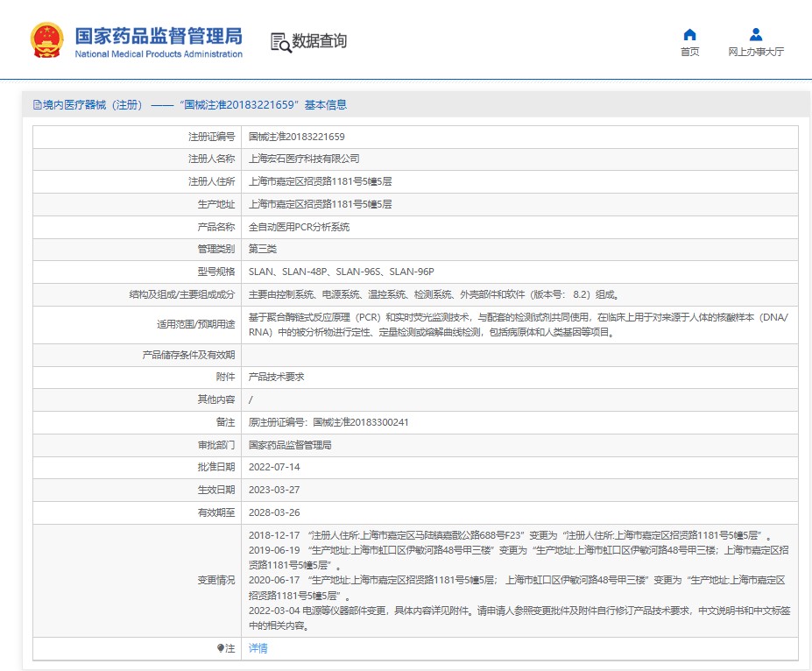This screenshot has width=812, height=671.
Task: Click the 生效日期 label cell
Action: pyautogui.click(x=138, y=490)
